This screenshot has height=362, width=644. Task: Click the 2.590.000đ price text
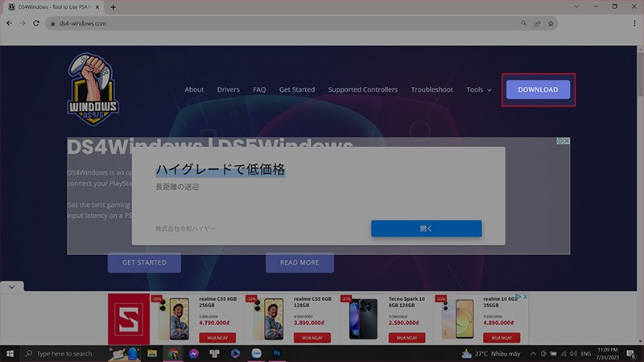tap(404, 323)
